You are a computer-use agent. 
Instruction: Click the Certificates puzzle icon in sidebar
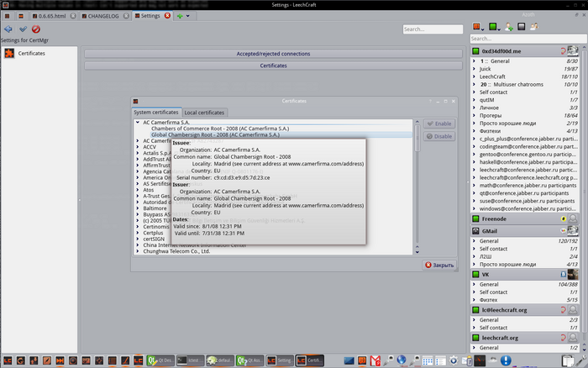[9, 54]
